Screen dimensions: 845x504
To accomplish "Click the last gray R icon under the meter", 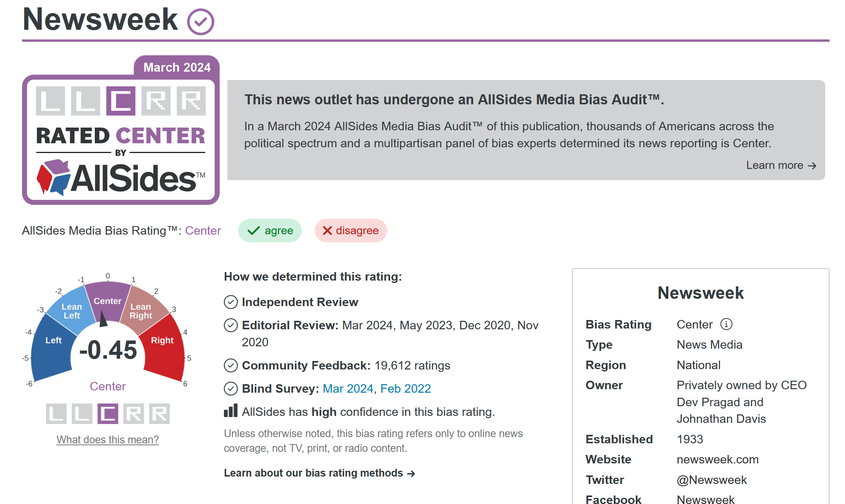I will (x=159, y=414).
